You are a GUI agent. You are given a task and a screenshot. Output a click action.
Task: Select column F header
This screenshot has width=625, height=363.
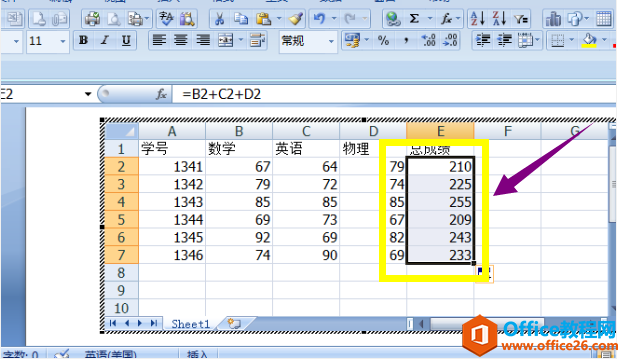point(507,131)
